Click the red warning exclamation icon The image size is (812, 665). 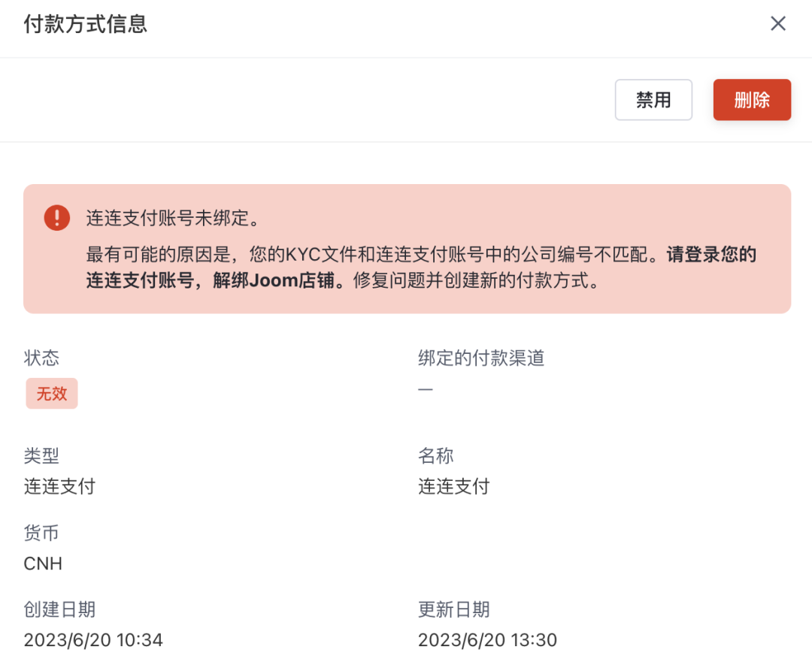(x=57, y=216)
